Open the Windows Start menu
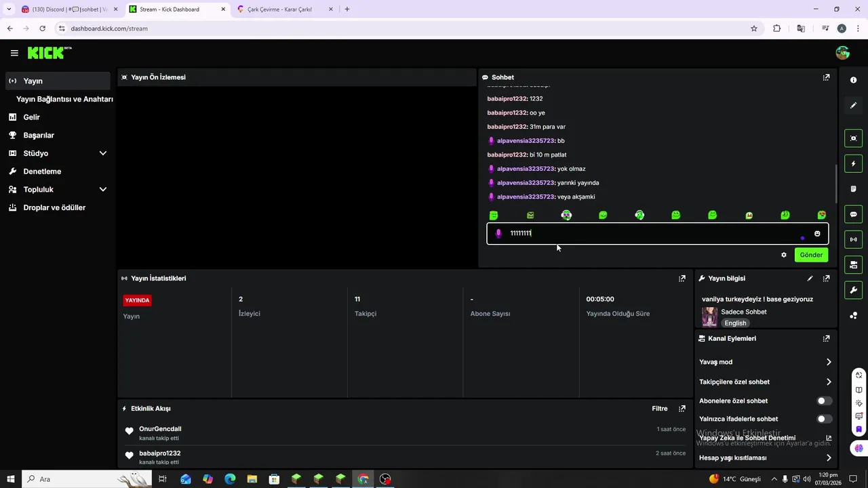The height and width of the screenshot is (488, 868). 10,479
